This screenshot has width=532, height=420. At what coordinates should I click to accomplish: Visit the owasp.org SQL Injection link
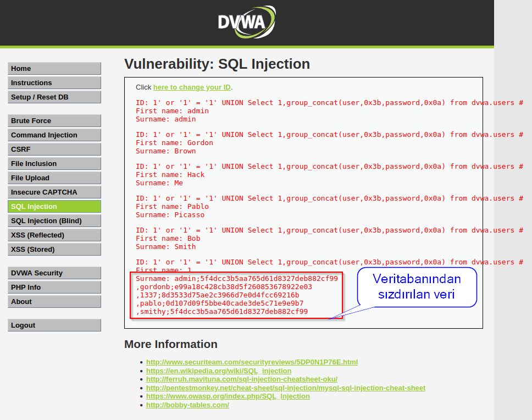click(228, 396)
